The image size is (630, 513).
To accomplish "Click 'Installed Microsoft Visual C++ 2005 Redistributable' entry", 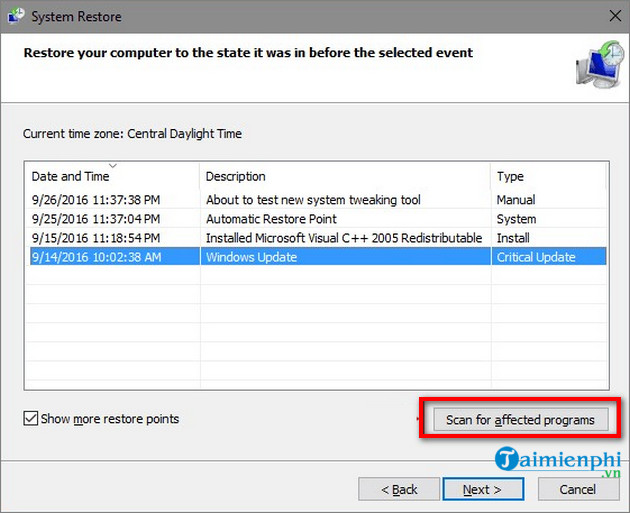I will 344,238.
